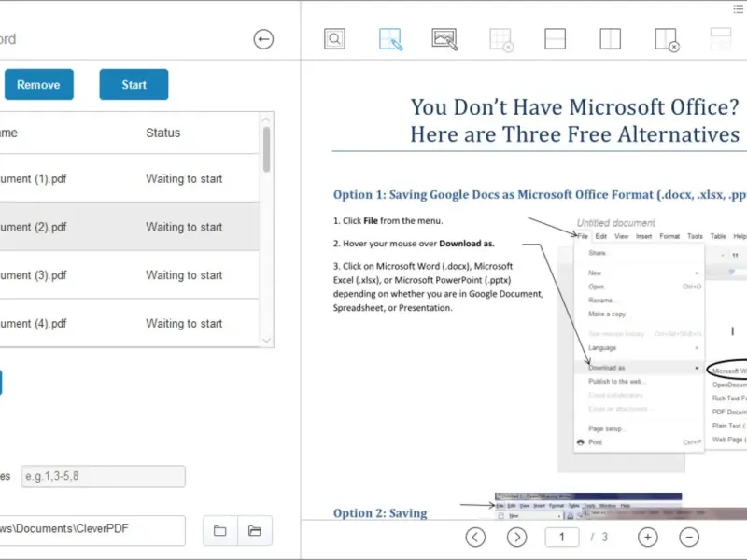Add vertical table line tool
The width and height of the screenshot is (747, 560).
click(610, 38)
